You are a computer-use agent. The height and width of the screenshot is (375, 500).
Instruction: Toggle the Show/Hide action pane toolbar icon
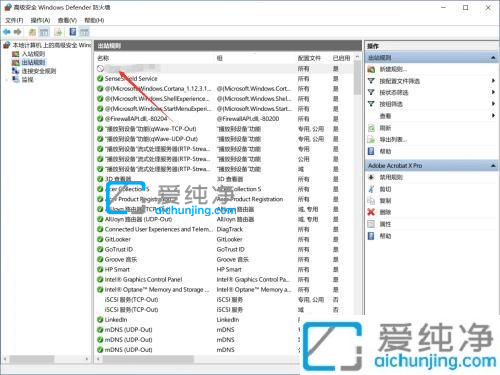pos(84,32)
